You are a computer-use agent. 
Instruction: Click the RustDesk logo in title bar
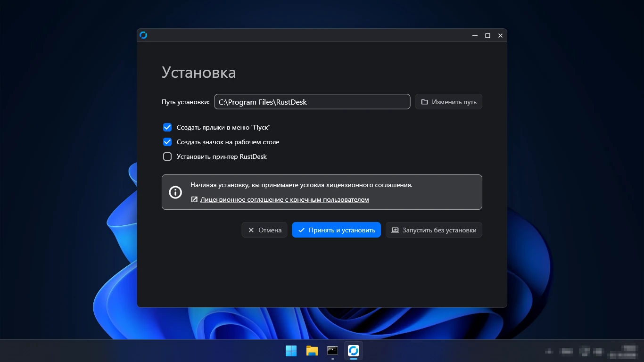pos(143,35)
